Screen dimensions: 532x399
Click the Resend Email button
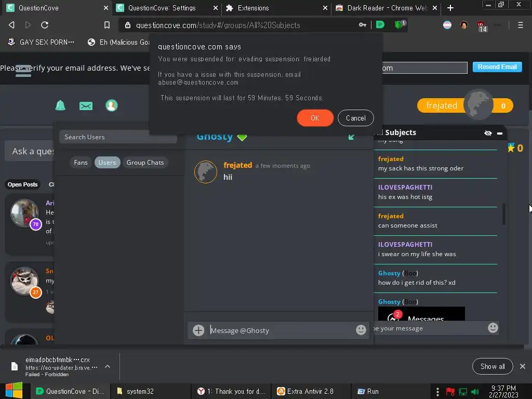pos(497,67)
